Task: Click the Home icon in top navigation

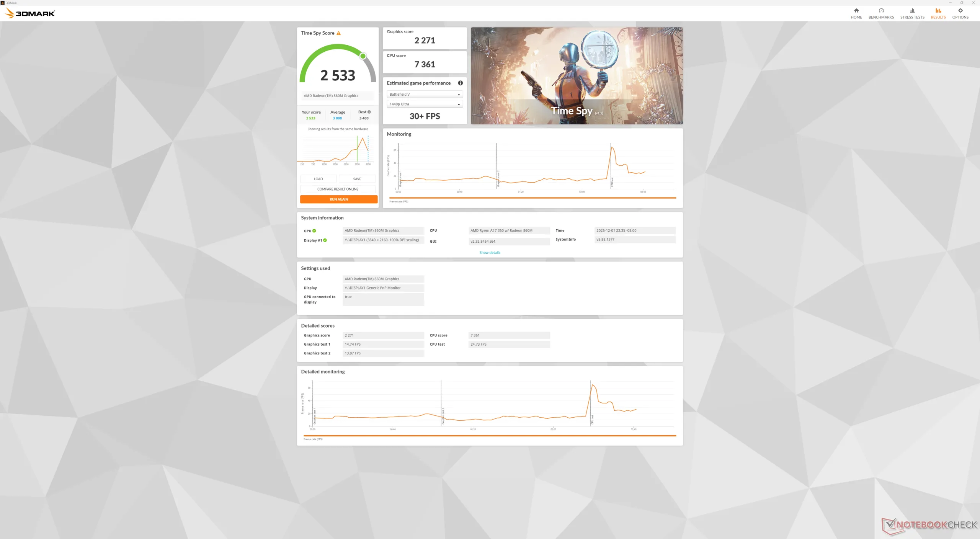Action: 856,11
